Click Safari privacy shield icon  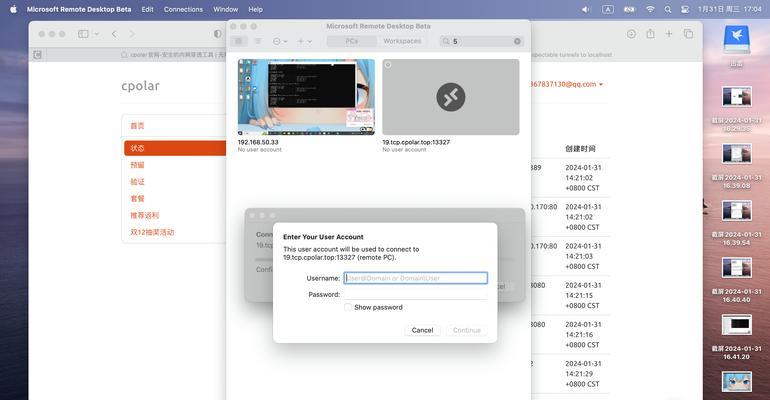coord(218,34)
